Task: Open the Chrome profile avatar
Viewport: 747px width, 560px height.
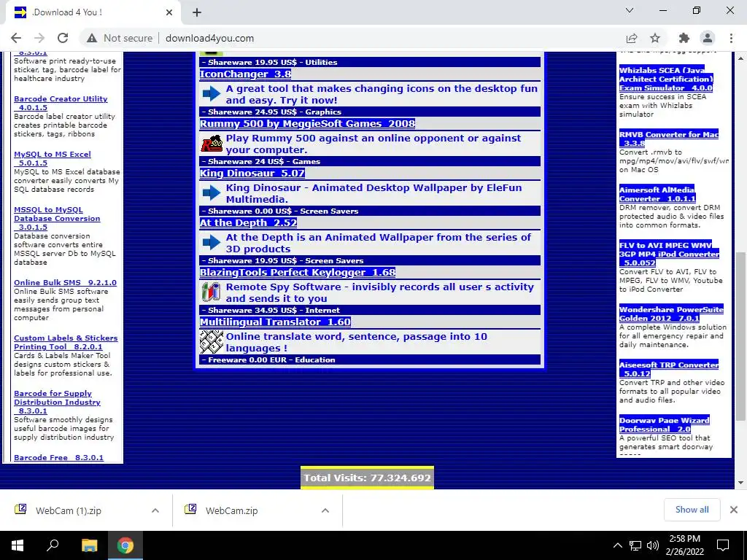Action: 708,38
